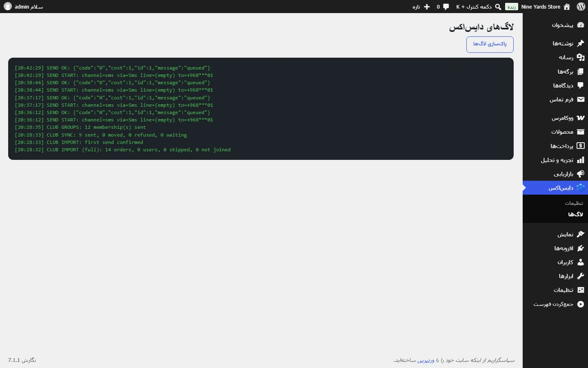588x368 pixels.
Task: Click the افزونه‌ها plugin icon
Action: click(581, 248)
